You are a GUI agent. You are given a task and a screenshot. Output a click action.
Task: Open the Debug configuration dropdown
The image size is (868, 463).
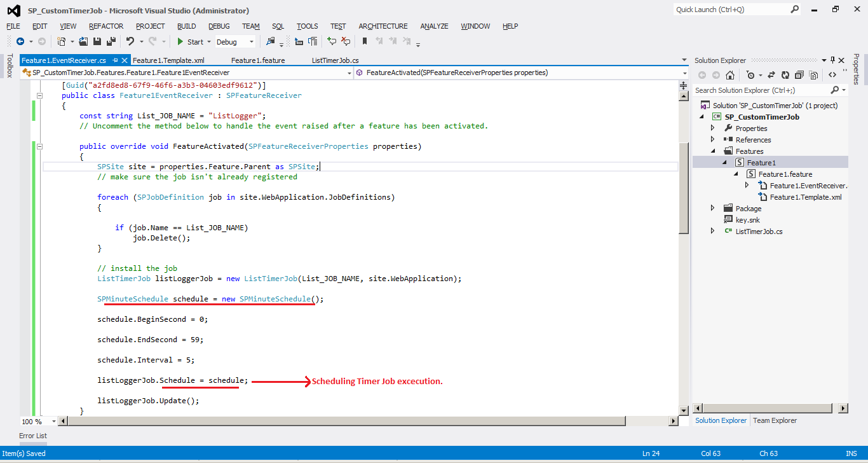tap(252, 42)
